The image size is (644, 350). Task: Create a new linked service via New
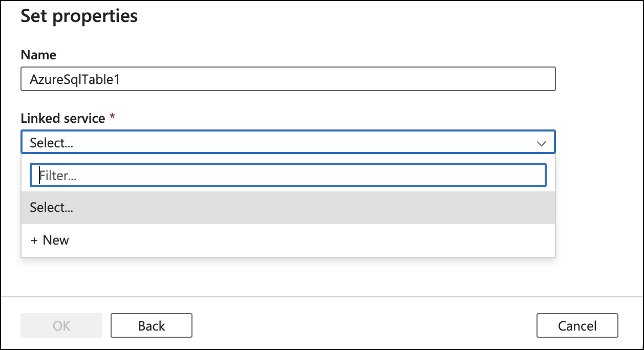click(x=55, y=240)
